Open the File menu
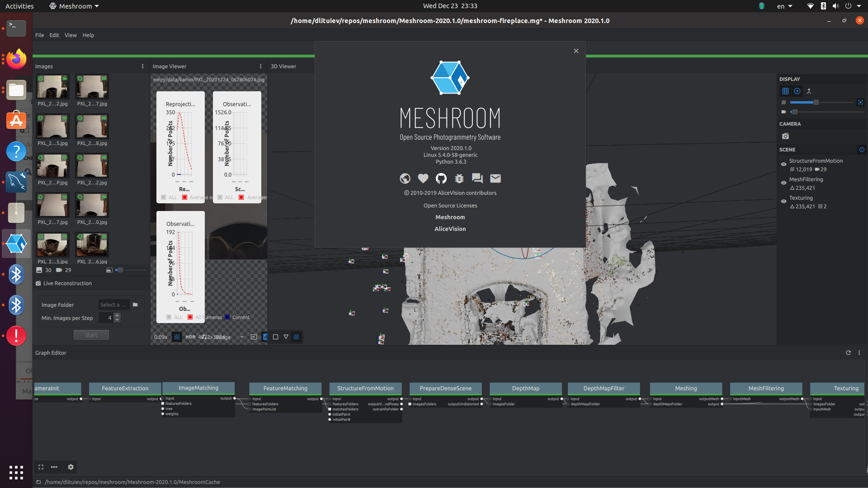Image resolution: width=868 pixels, height=488 pixels. tap(40, 35)
